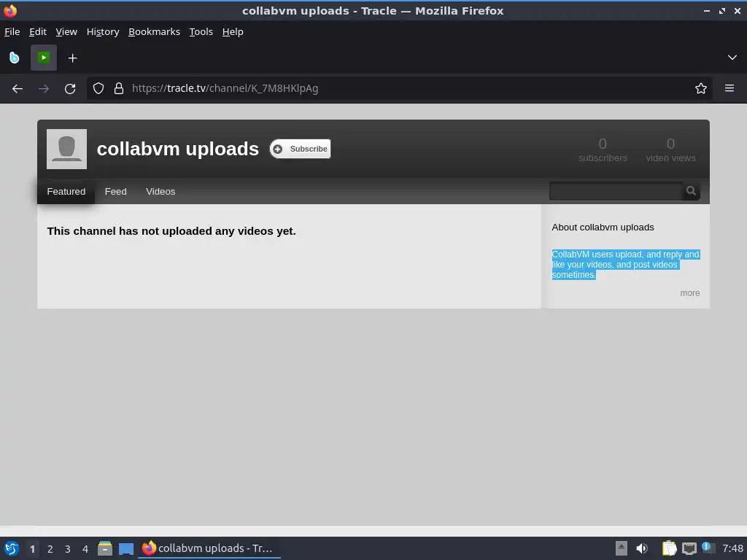Bookmark this page with the star
Image resolution: width=747 pixels, height=560 pixels.
coord(700,88)
